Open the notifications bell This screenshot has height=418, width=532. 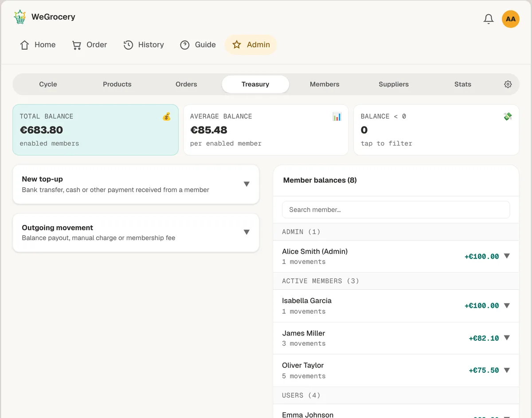[x=489, y=19]
